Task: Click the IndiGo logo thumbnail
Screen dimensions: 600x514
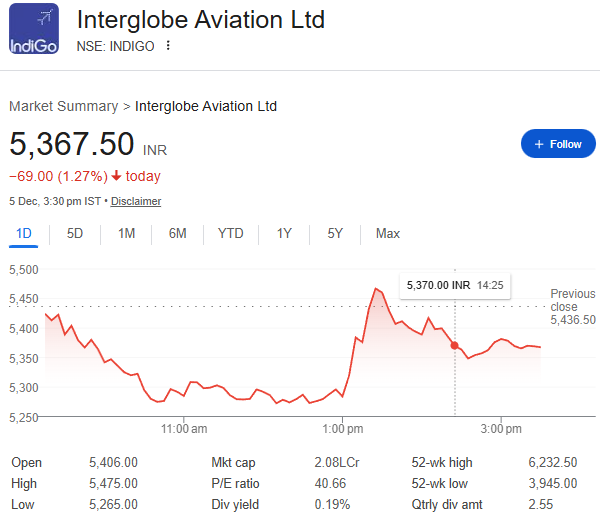Action: click(34, 30)
